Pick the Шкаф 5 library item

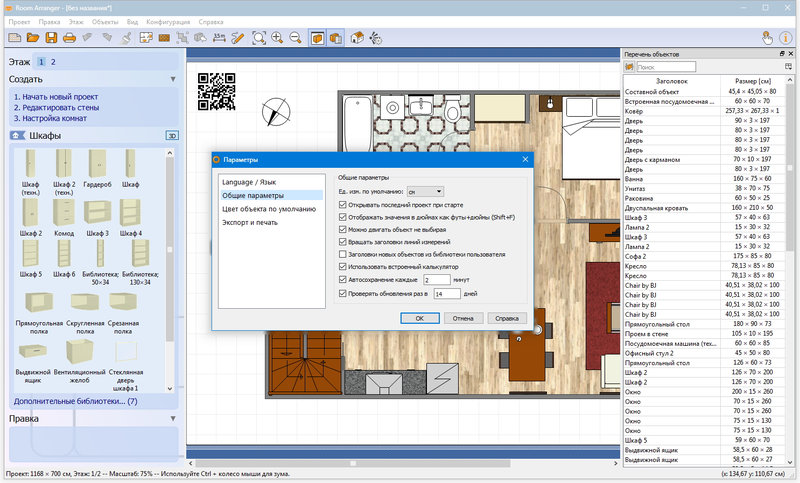pyautogui.click(x=31, y=259)
